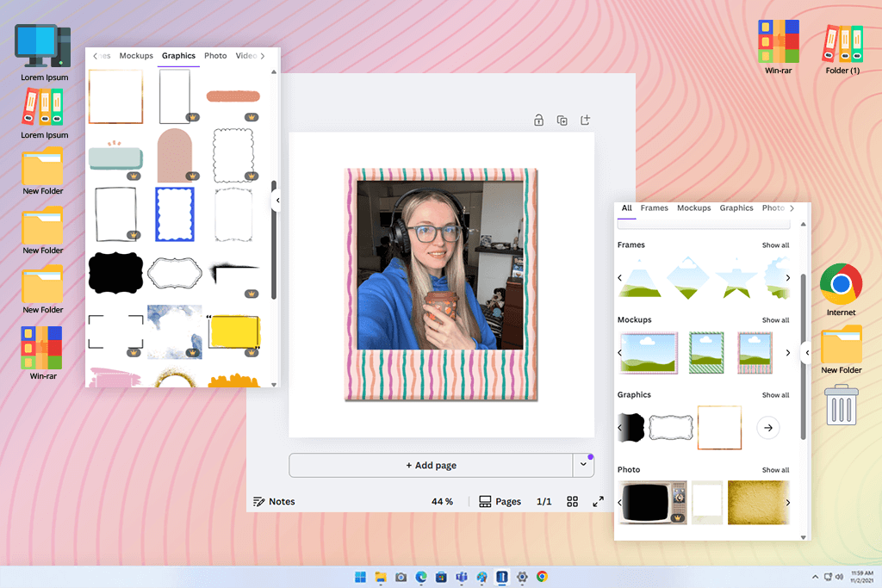The image size is (882, 588).
Task: Select the pink arch graphic
Action: tap(174, 155)
